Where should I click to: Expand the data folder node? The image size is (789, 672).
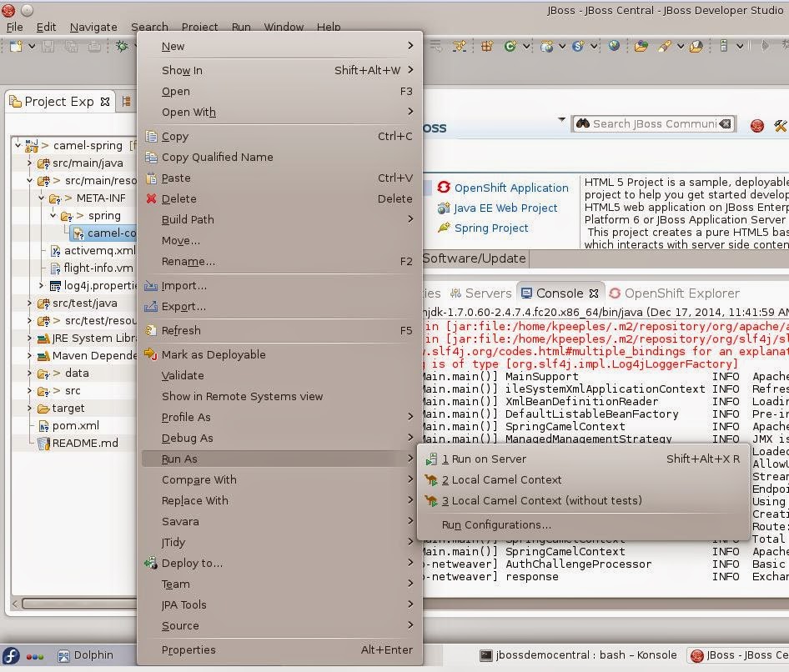click(29, 374)
